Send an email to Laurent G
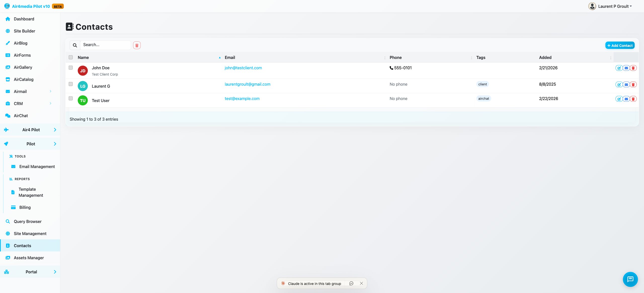644x293 pixels. 626,85
